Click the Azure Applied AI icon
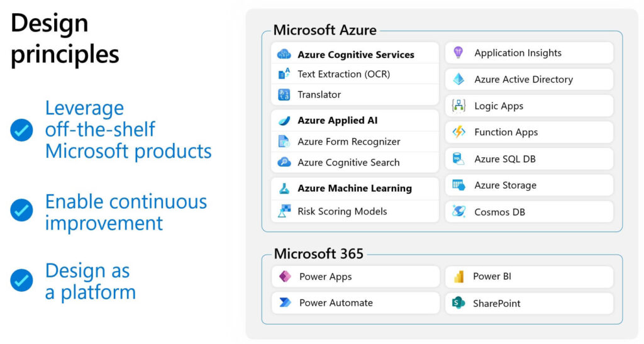644x344 pixels. 284,121
